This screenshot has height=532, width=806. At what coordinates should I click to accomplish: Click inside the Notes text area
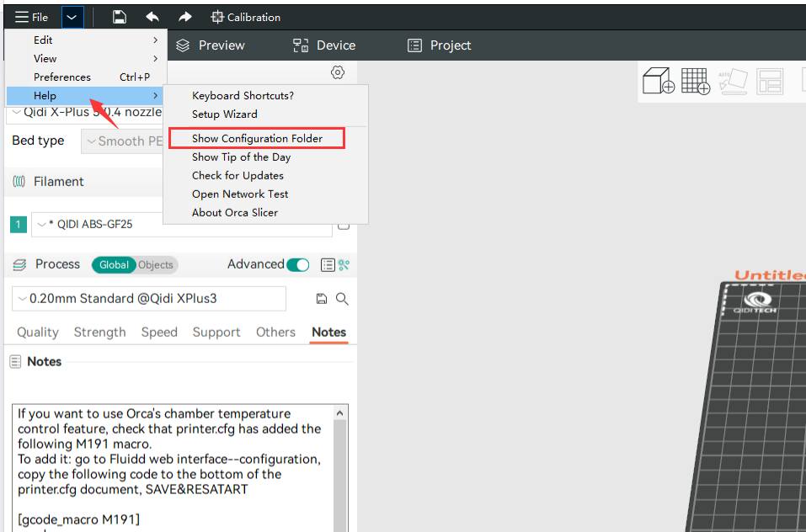tap(173, 471)
